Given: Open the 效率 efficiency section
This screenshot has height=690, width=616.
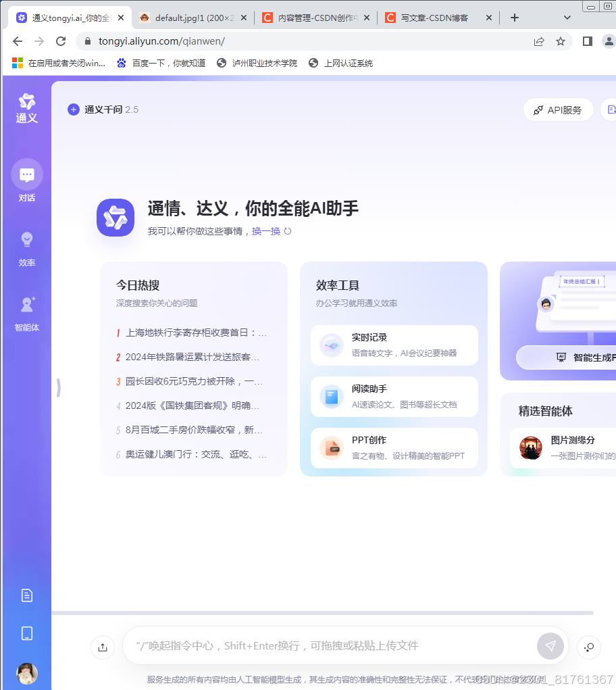Looking at the screenshot, I should [x=27, y=249].
